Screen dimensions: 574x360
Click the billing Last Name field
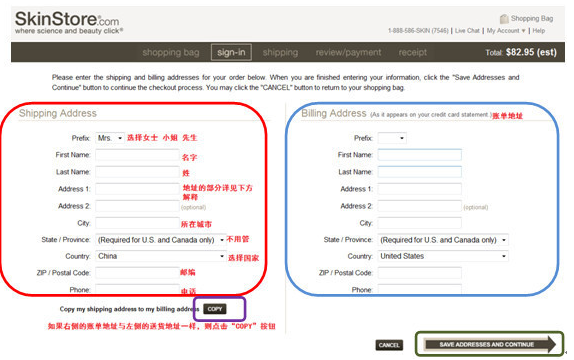point(420,172)
